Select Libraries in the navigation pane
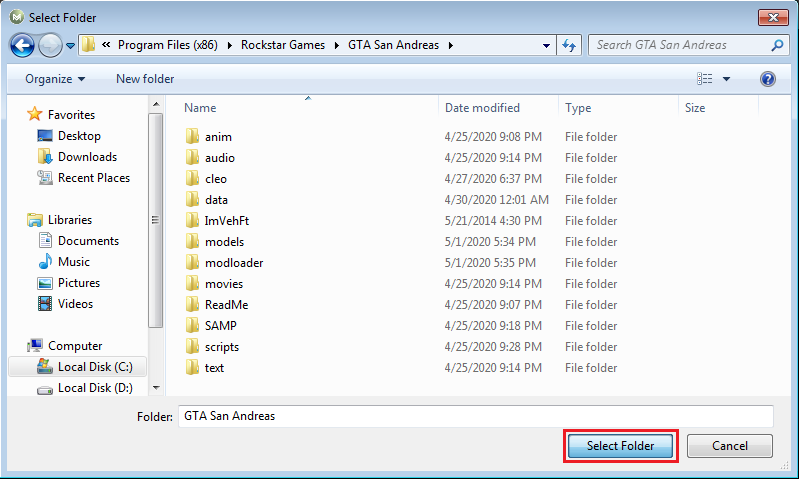Viewport: 799px width, 479px height. (60, 220)
